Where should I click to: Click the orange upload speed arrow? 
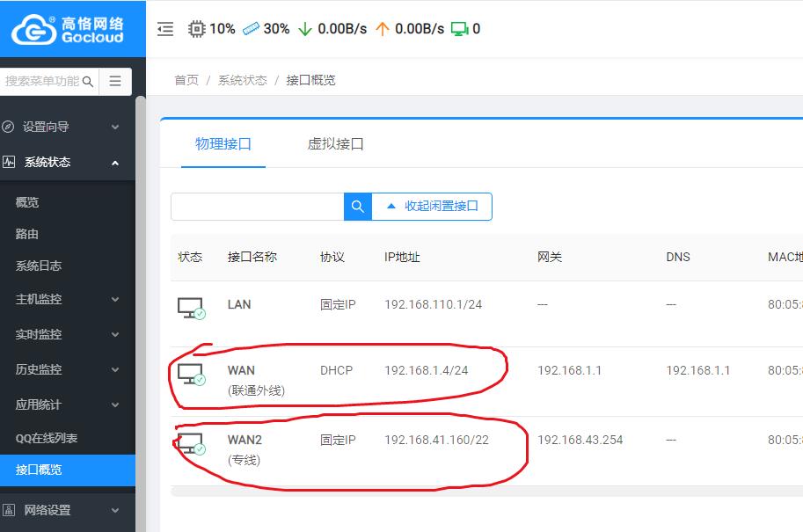[x=382, y=29]
